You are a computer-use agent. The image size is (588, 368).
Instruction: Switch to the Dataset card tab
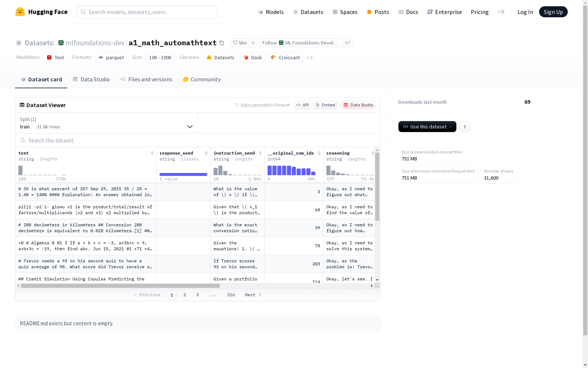41,79
